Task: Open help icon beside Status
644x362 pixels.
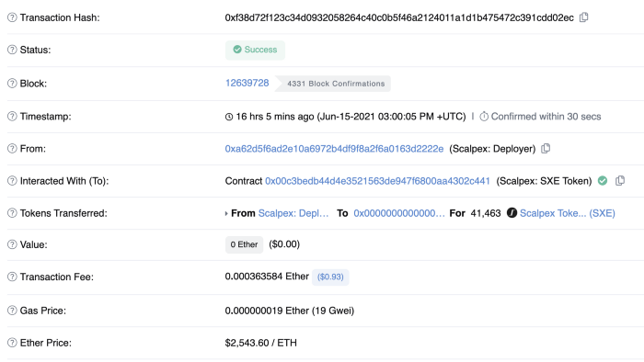Action: pos(12,50)
